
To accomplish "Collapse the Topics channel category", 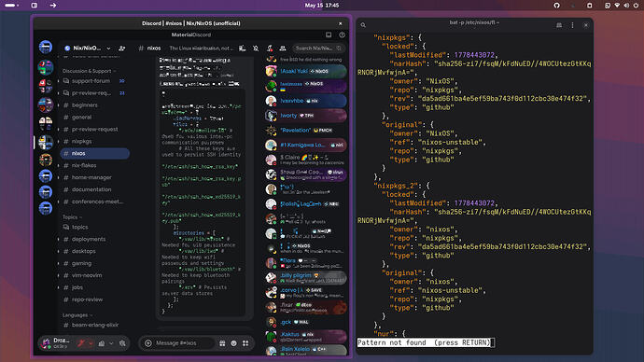I will pyautogui.click(x=72, y=217).
